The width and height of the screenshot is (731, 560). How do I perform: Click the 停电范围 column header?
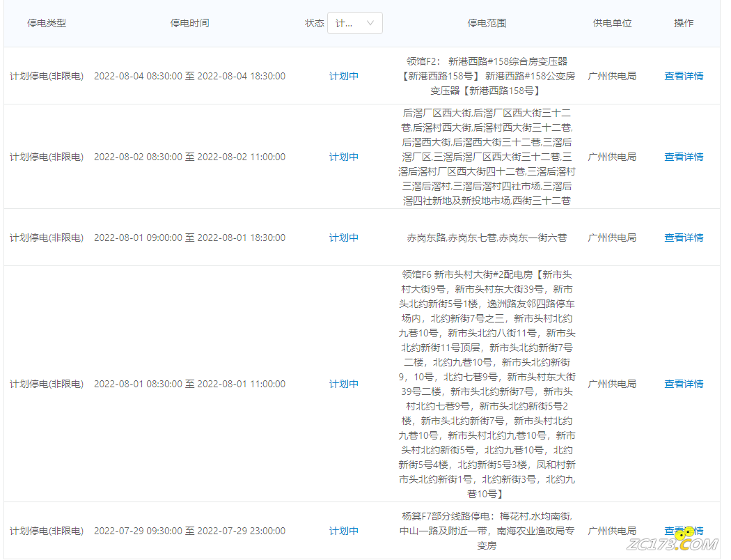pyautogui.click(x=487, y=23)
